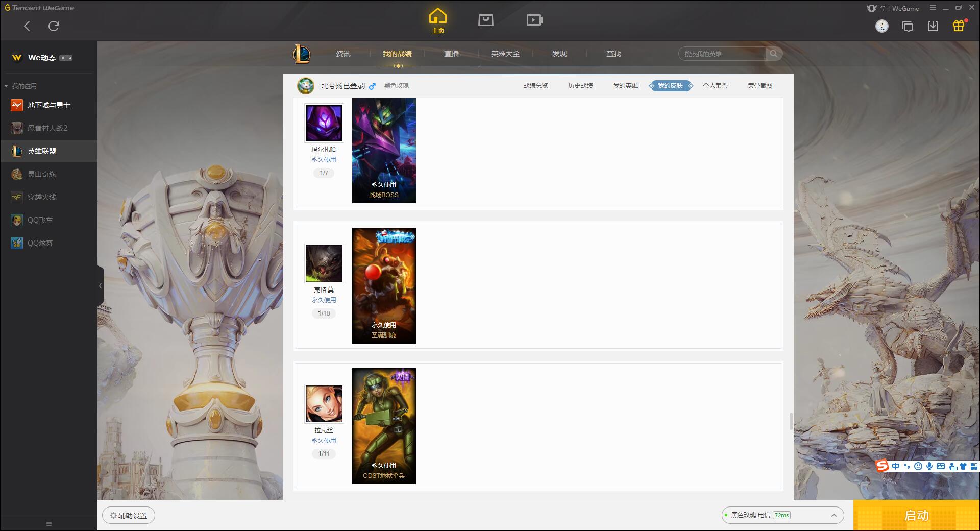Switch to 荣誉截图 sub-tab
The height and width of the screenshot is (531, 980).
[760, 86]
